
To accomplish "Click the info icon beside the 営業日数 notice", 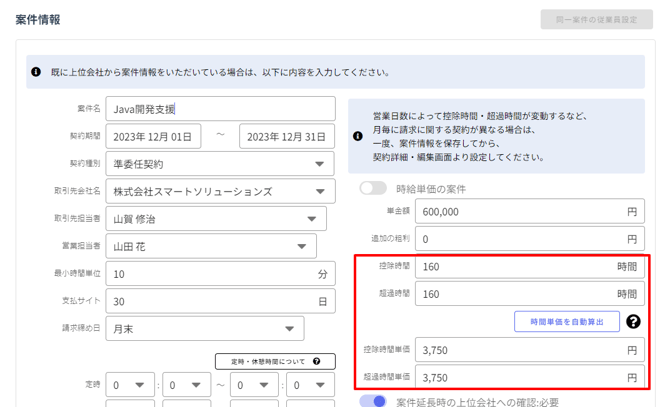I will 358,136.
